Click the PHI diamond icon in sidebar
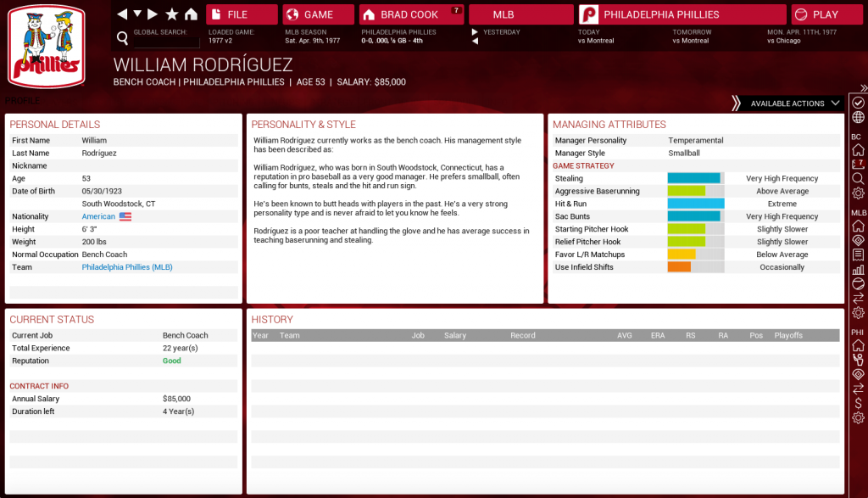Screen dimensions: 868x498 click(858, 374)
